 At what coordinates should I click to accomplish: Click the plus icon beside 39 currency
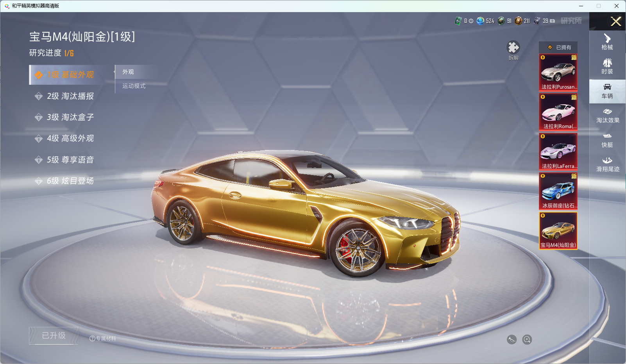pos(553,21)
